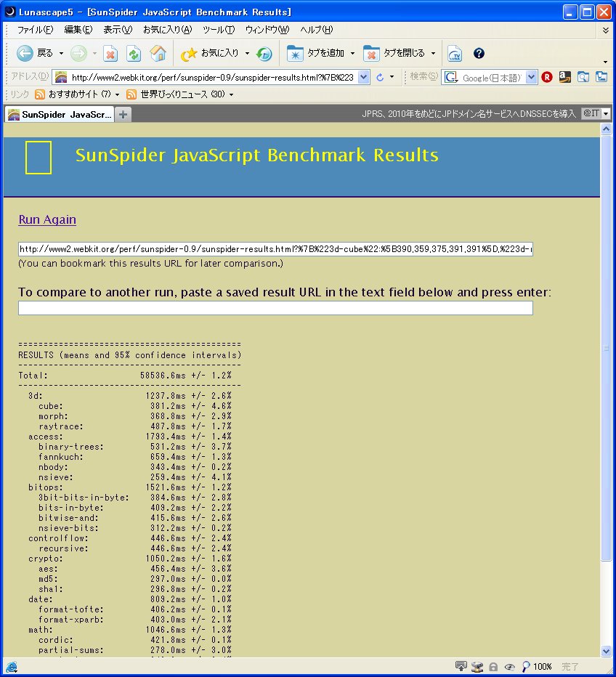Expand the お気に入り dropdown arrow

pos(248,54)
